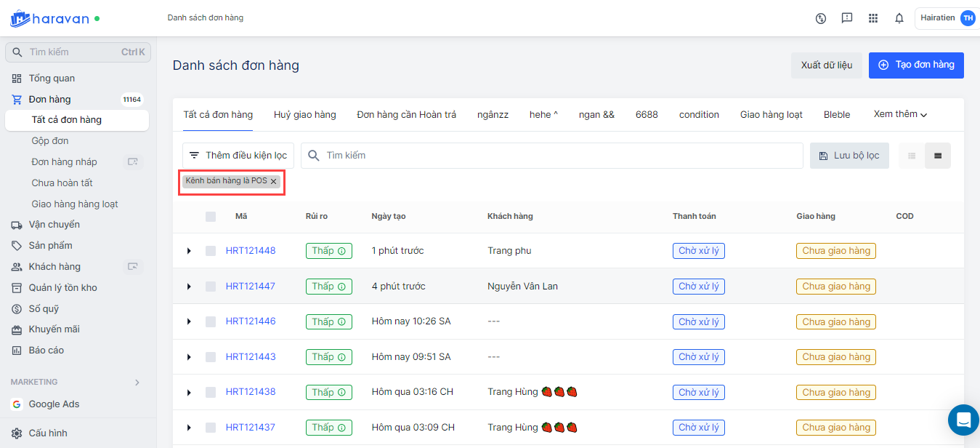This screenshot has height=448, width=980.
Task: Open Sản phẩm in the sidebar
Action: 51,246
